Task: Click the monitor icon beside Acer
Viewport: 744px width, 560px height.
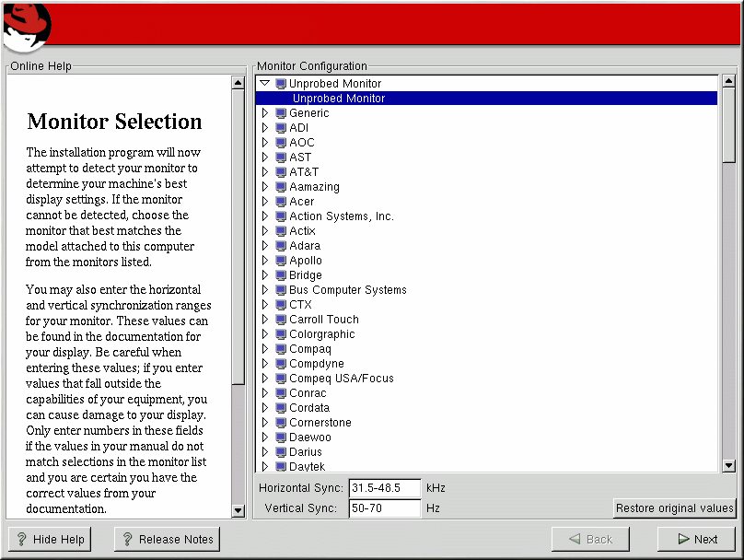Action: [281, 202]
